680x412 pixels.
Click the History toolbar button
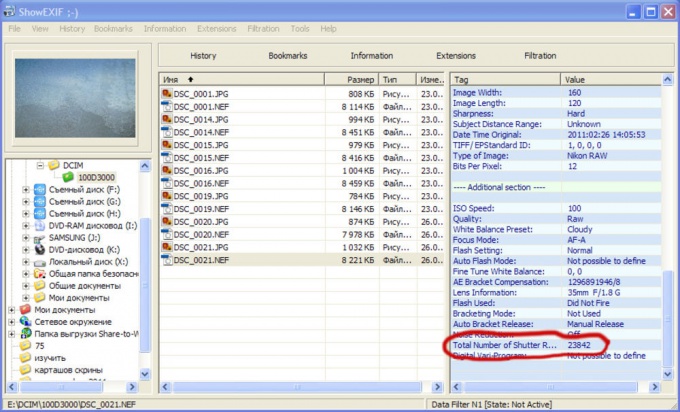click(203, 56)
